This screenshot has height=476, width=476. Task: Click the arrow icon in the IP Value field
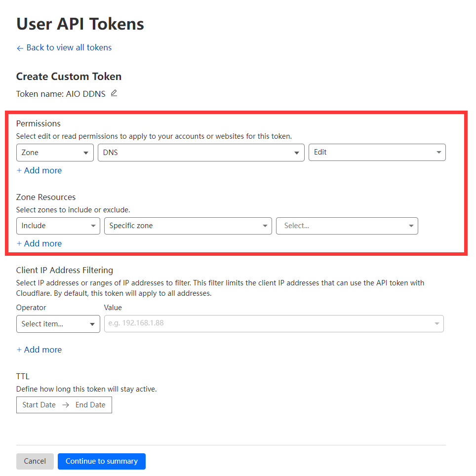pyautogui.click(x=436, y=324)
